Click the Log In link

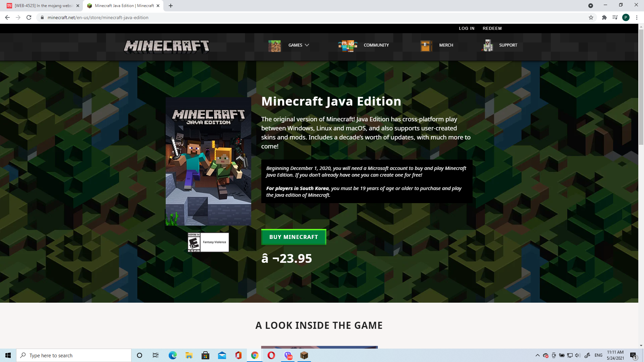[x=466, y=28]
